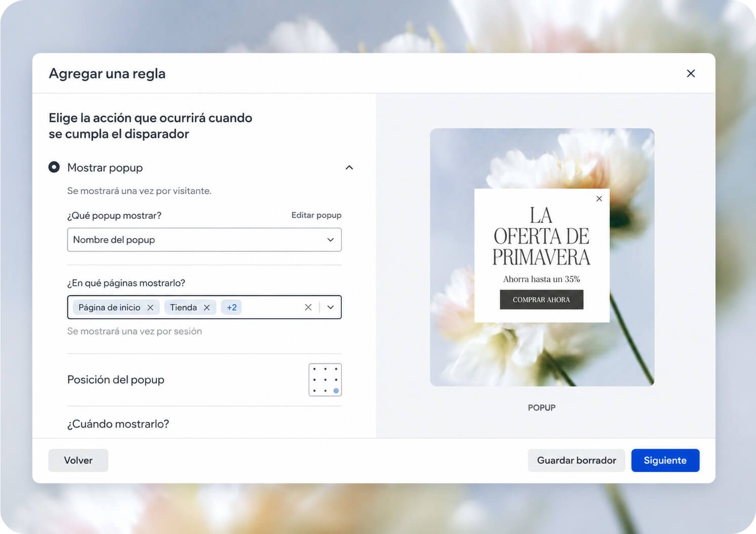756x534 pixels.
Task: Click the +2 more pages badge
Action: [x=231, y=308]
